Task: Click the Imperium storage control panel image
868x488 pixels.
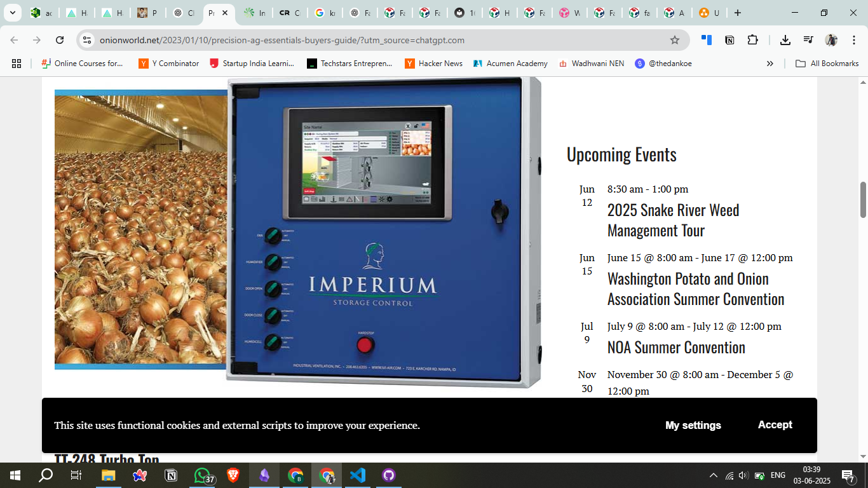Action: [x=384, y=233]
